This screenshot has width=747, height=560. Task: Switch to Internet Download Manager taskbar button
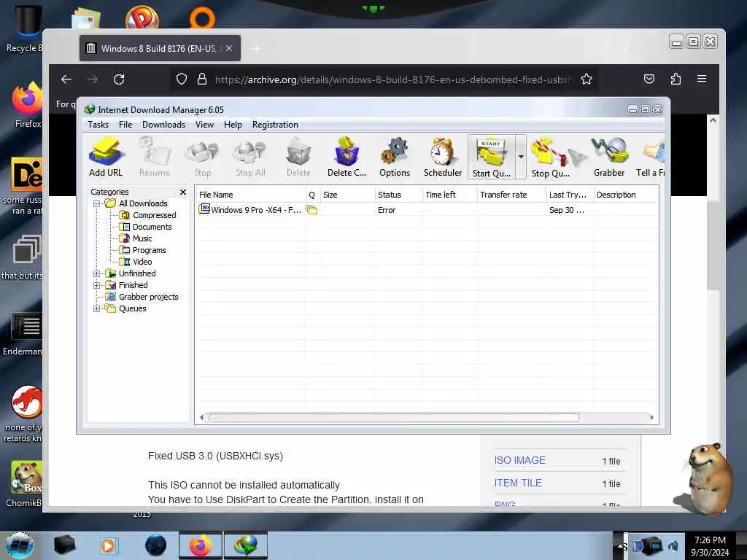pyautogui.click(x=245, y=545)
